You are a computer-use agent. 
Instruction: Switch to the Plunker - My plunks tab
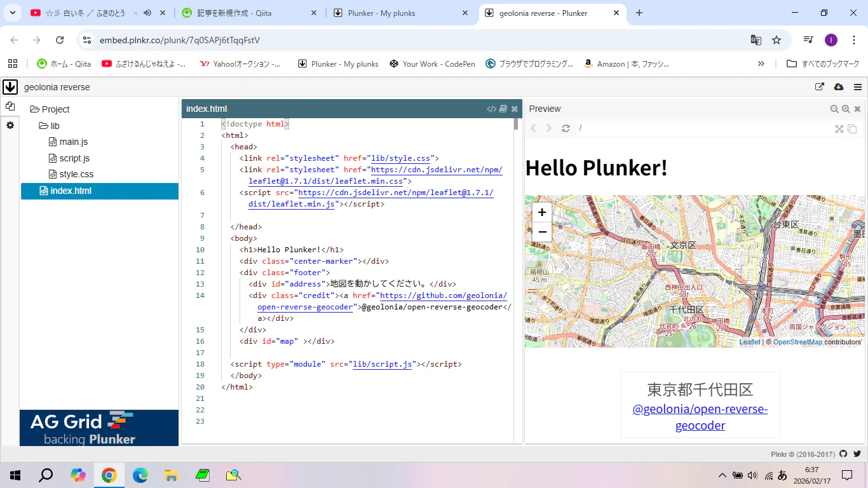[400, 13]
